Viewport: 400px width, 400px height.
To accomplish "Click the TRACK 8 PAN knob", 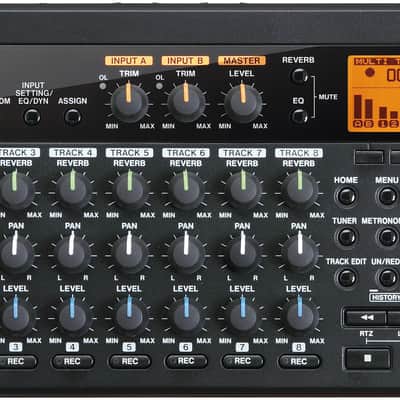I will (299, 253).
